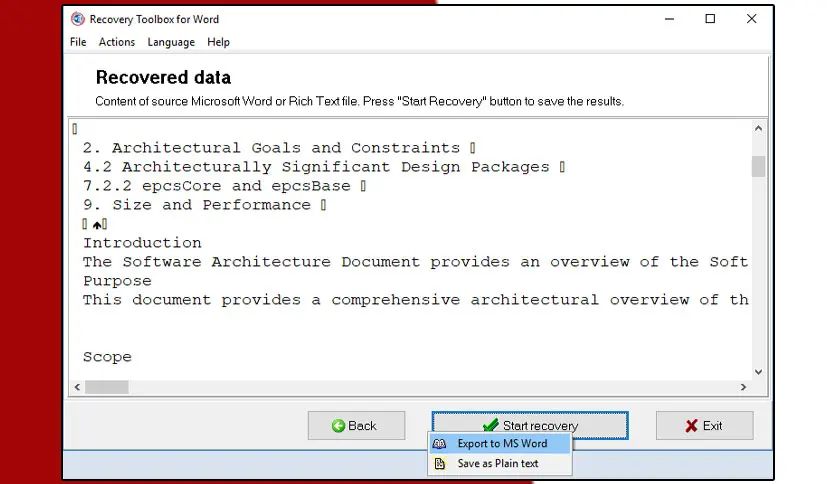Open the Language menu

point(171,42)
